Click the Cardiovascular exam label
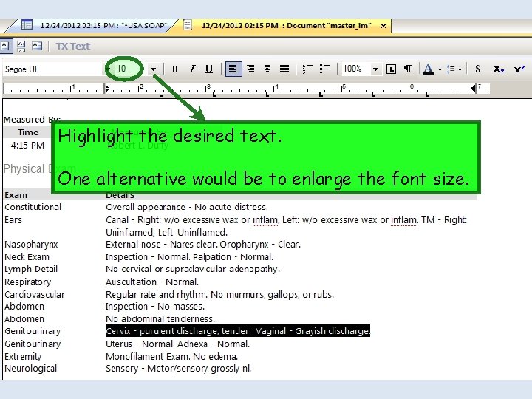The image size is (532, 399). (35, 295)
